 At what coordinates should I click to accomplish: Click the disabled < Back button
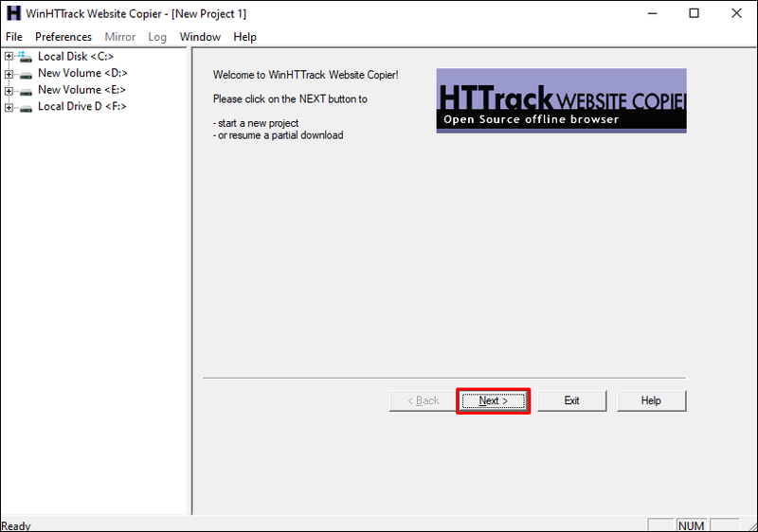(x=424, y=400)
